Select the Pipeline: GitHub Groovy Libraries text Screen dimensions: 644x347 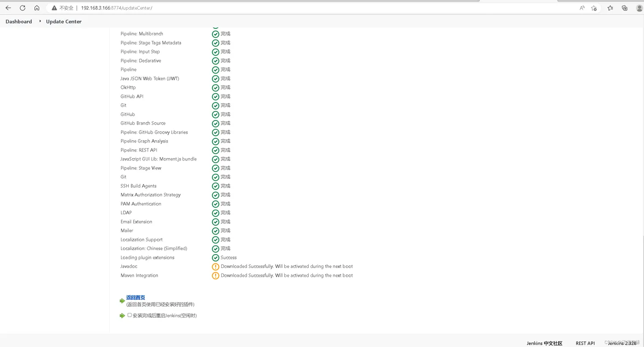pyautogui.click(x=154, y=132)
